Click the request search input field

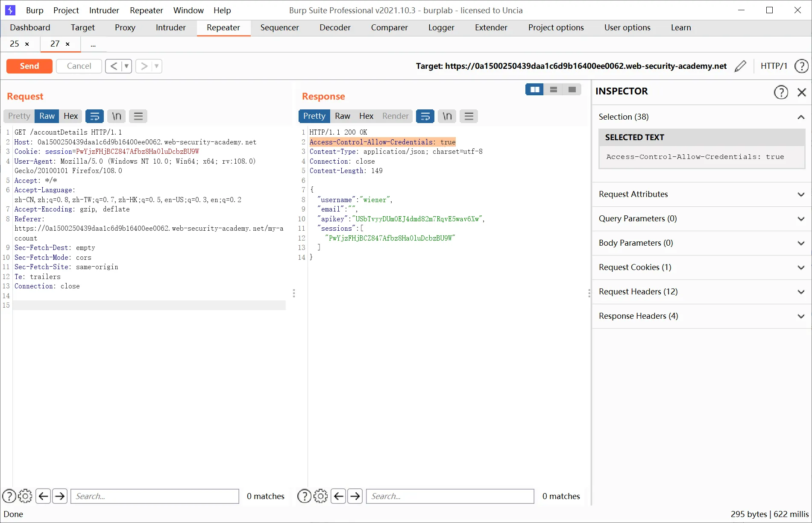tap(155, 496)
